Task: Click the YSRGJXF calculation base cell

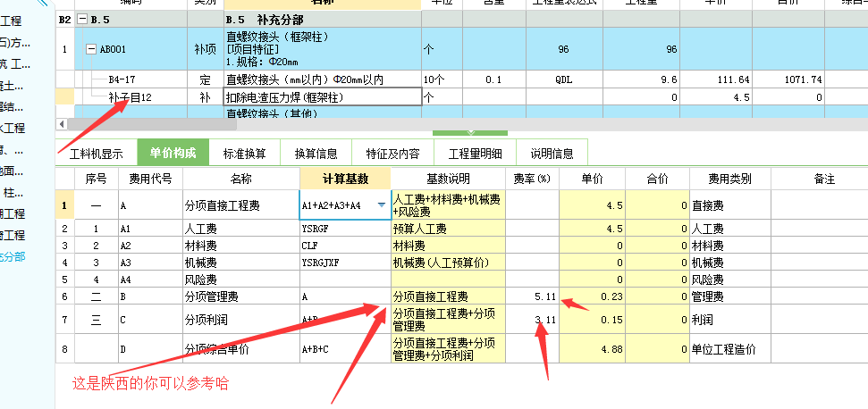Action: pyautogui.click(x=345, y=263)
